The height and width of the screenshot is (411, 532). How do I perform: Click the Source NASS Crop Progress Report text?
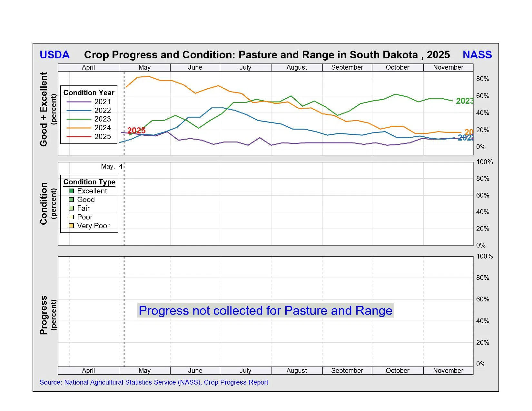coord(154,382)
